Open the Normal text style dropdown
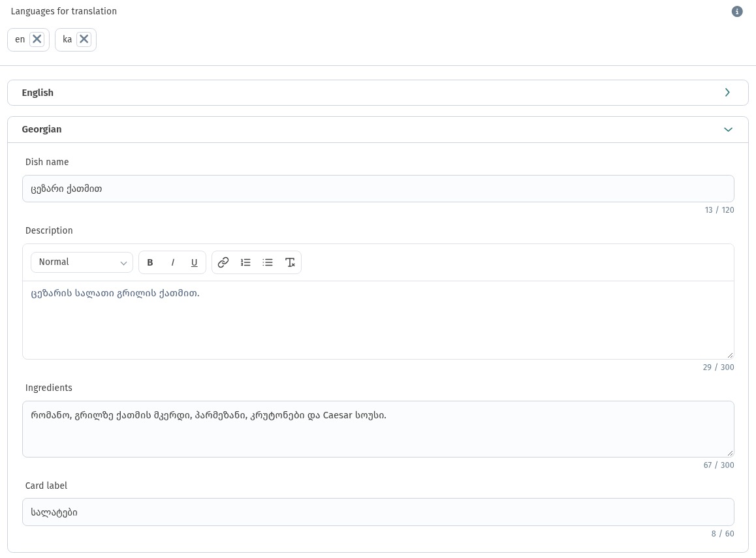This screenshot has height=558, width=756. click(x=82, y=262)
